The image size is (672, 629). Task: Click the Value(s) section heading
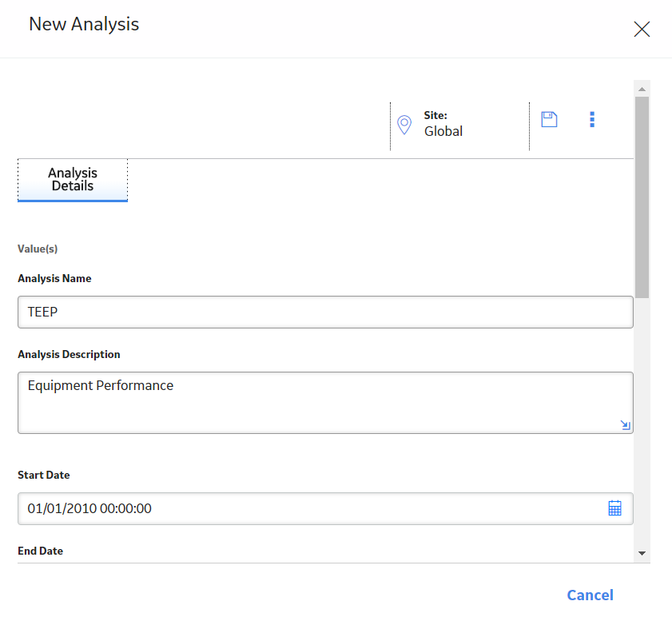[x=38, y=249]
